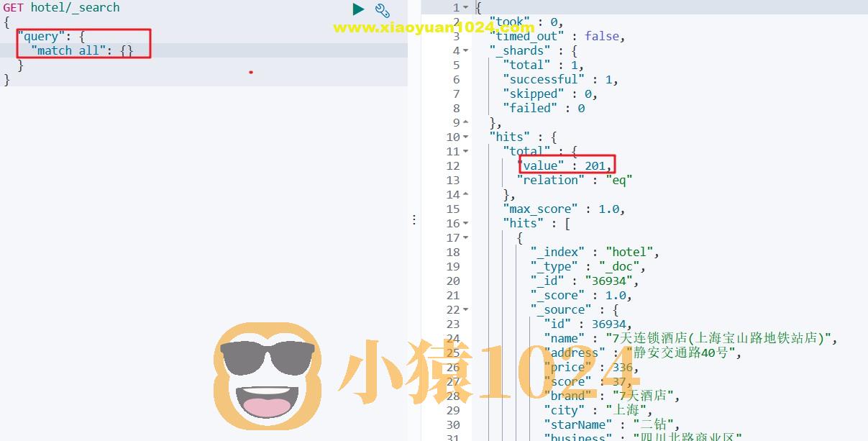Open the wrench request options icon
This screenshot has height=441, width=868.
(382, 10)
